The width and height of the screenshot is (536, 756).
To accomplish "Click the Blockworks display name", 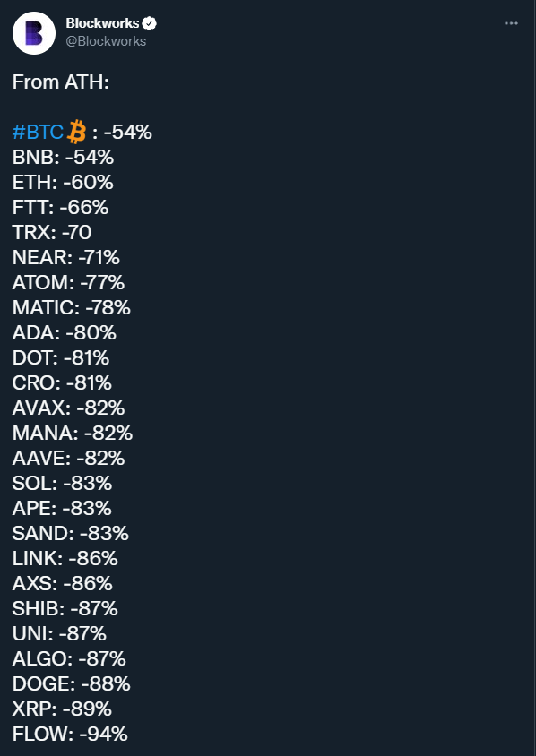I will tap(102, 23).
